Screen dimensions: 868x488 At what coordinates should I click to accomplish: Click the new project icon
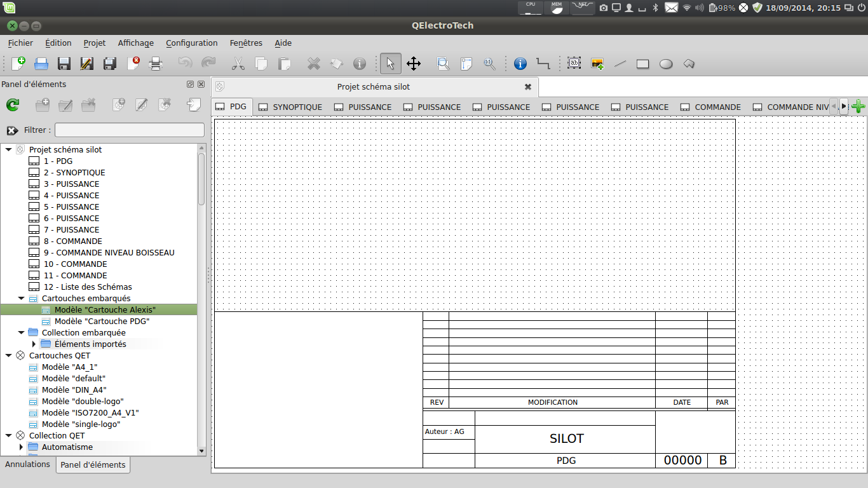click(18, 64)
